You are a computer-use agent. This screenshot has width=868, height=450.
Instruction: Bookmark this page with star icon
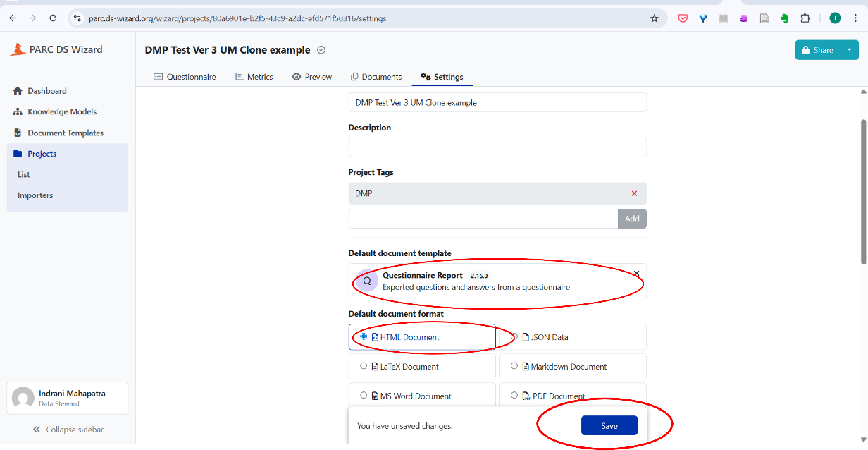pyautogui.click(x=654, y=18)
